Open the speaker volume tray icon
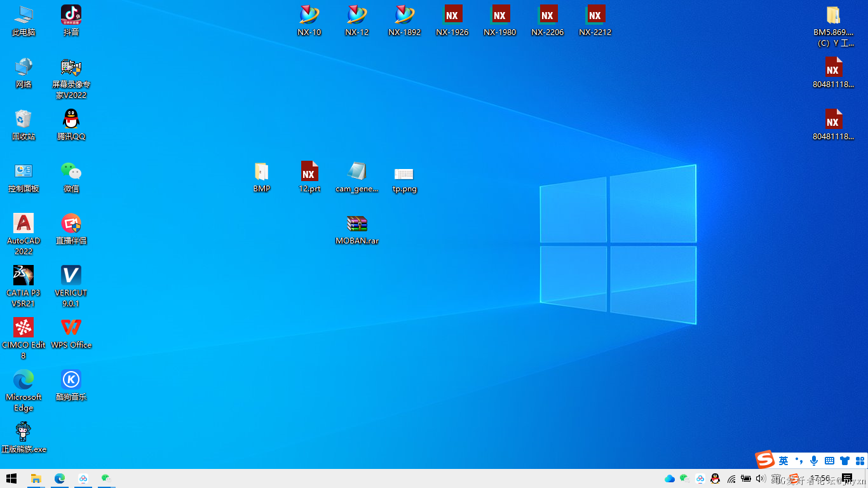 761,478
